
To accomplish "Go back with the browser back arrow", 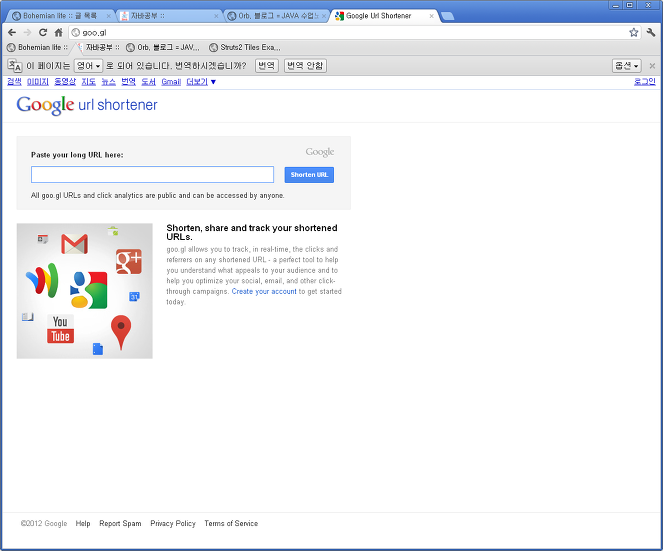I will click(12, 33).
